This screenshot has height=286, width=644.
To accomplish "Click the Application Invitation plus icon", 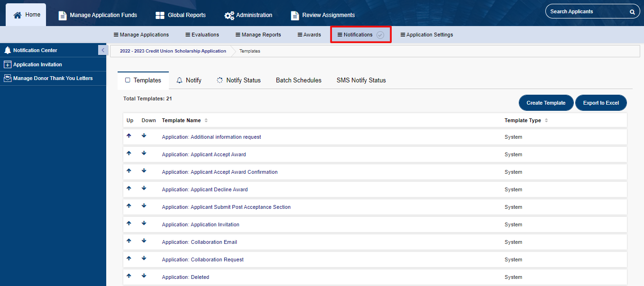I will coord(8,64).
